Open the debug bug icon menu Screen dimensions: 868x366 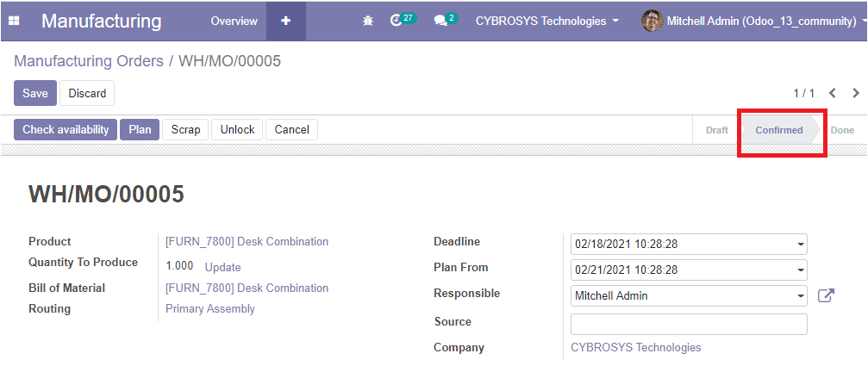point(367,21)
